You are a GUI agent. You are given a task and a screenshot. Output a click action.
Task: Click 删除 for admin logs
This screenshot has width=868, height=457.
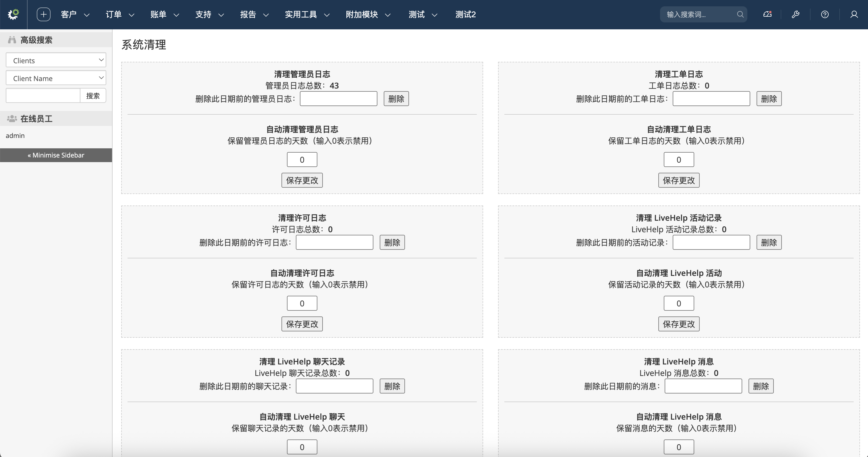[396, 99]
